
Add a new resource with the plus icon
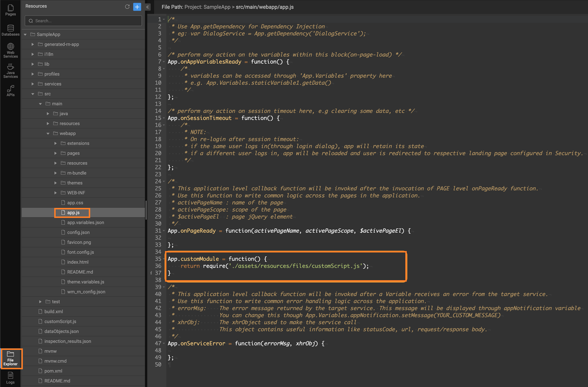pos(137,7)
